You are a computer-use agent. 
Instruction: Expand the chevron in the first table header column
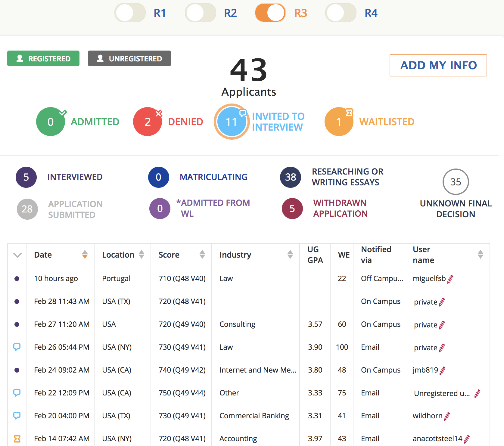(x=17, y=255)
